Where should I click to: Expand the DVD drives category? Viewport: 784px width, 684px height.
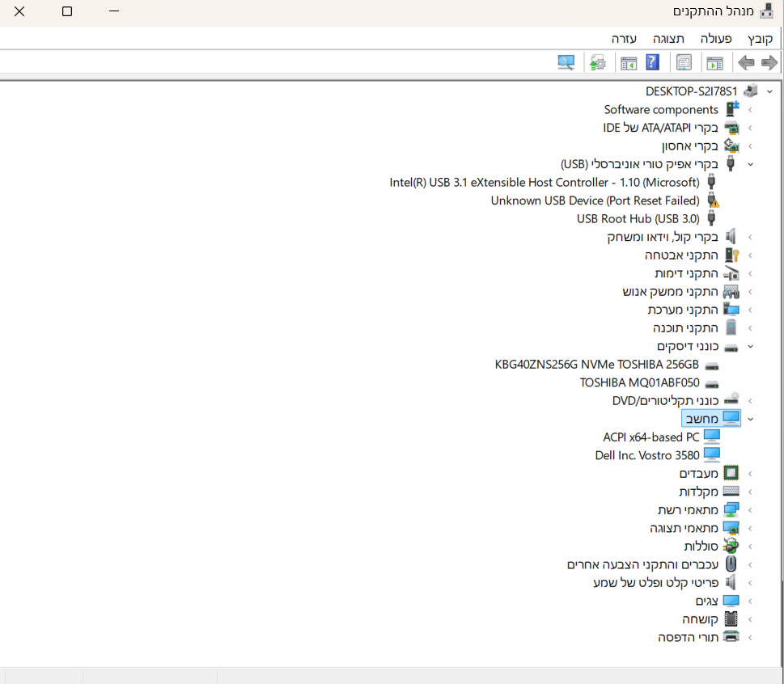pos(751,401)
